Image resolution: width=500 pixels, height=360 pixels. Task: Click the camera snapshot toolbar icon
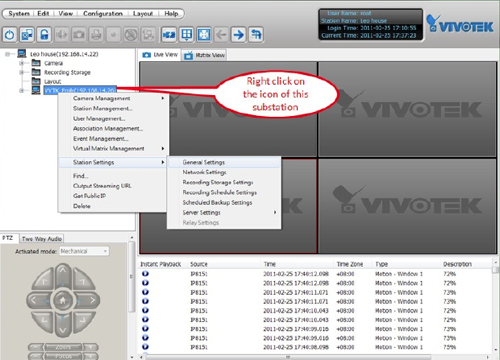point(79,34)
